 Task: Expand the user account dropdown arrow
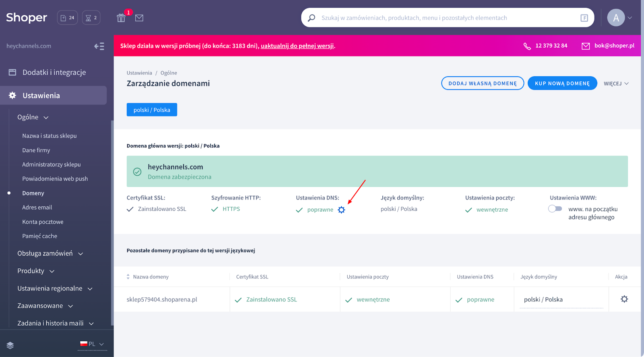tap(630, 18)
